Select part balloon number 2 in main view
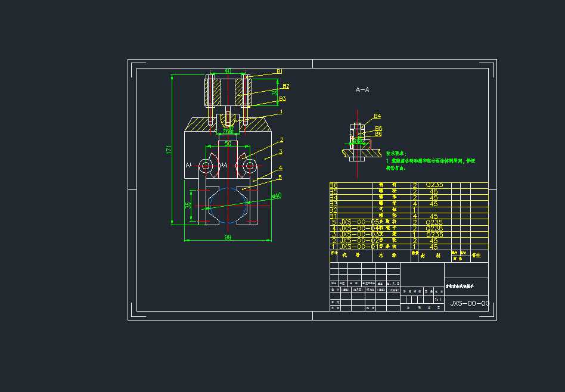Screen dimensions: 565x392 (x=282, y=140)
